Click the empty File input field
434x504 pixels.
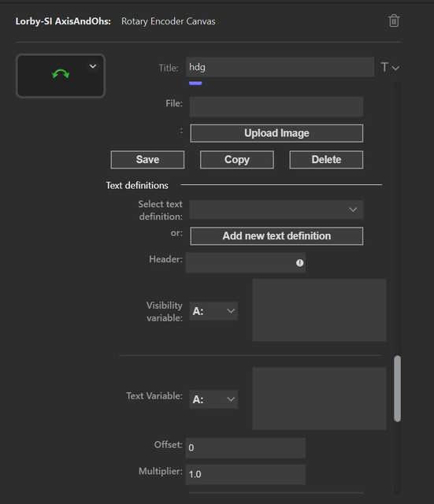(x=276, y=107)
